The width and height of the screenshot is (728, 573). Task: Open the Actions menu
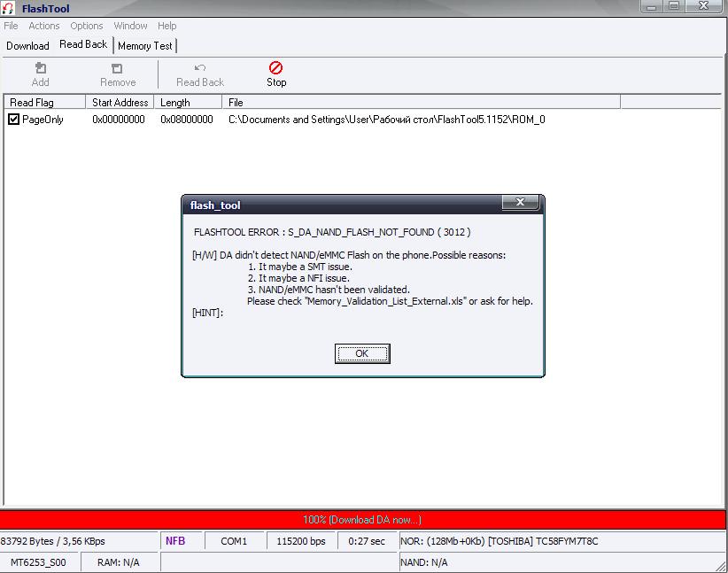(43, 26)
